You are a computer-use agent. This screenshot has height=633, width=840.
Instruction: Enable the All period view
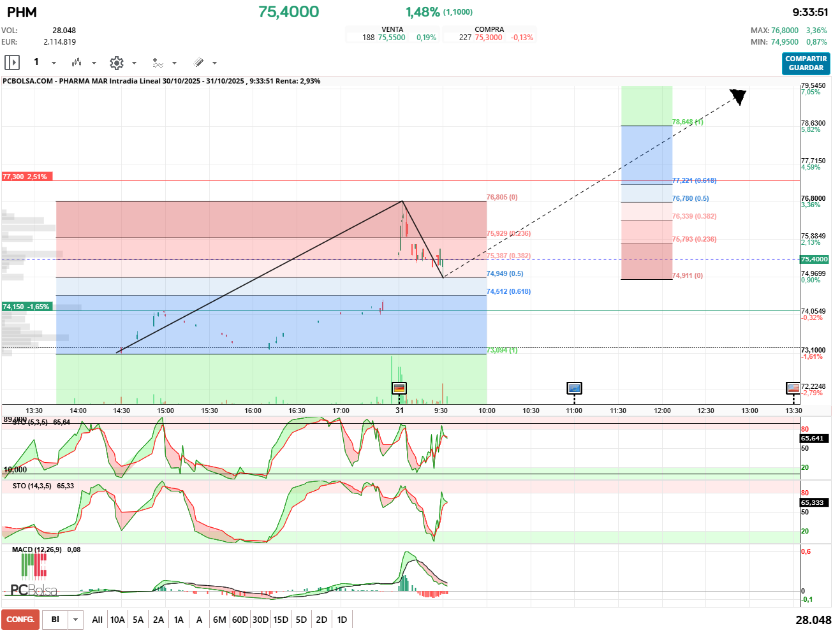(97, 619)
